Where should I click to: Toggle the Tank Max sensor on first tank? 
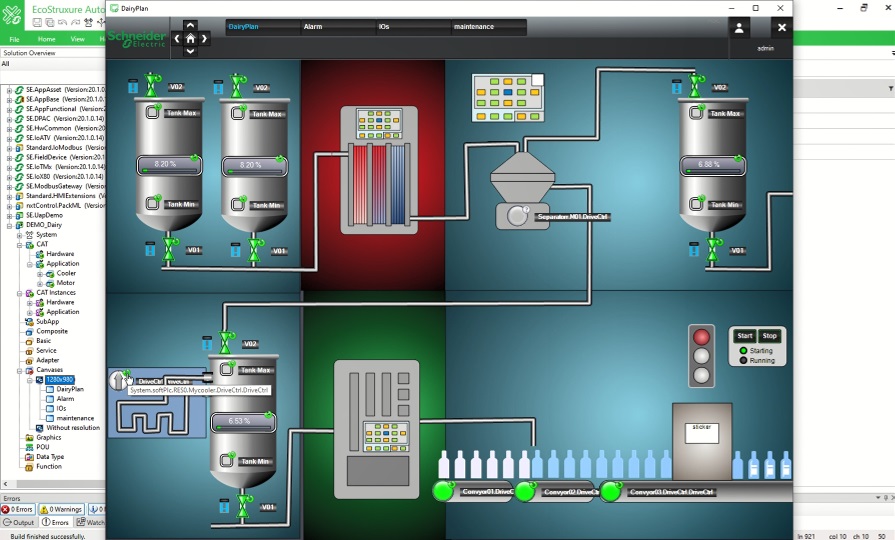(154, 112)
